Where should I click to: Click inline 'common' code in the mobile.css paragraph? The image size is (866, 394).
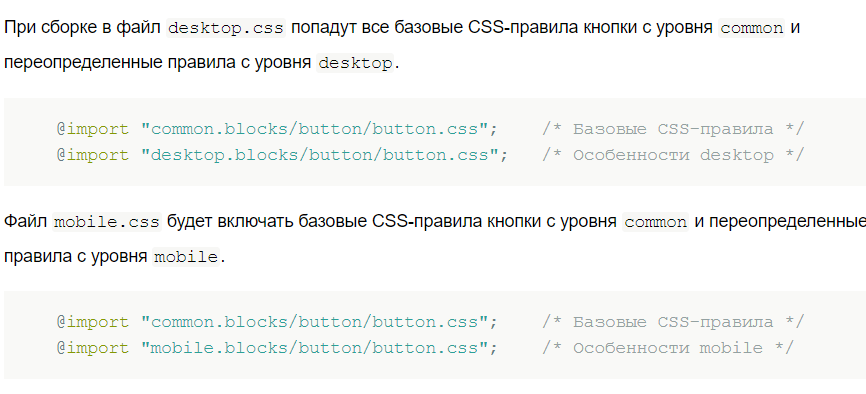(x=656, y=222)
